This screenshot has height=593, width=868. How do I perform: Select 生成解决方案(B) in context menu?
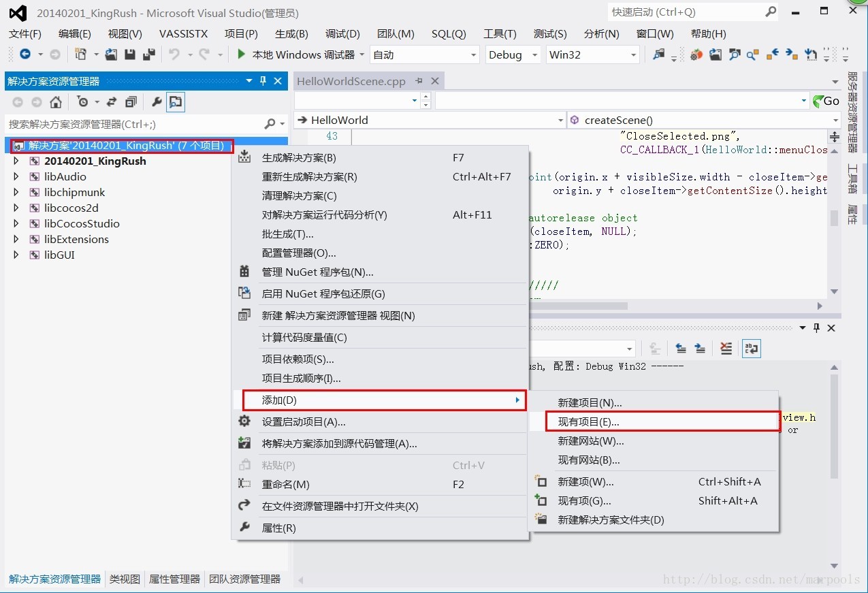click(381, 158)
